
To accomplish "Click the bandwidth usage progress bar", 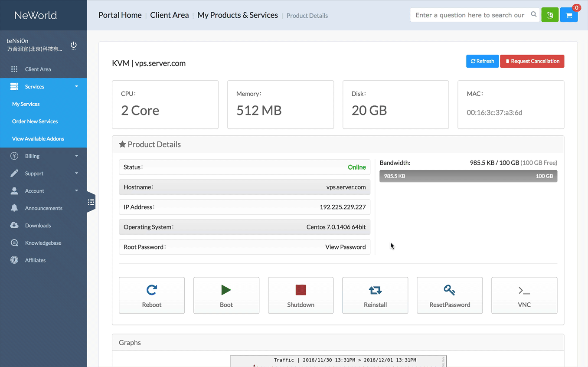I will click(x=468, y=176).
